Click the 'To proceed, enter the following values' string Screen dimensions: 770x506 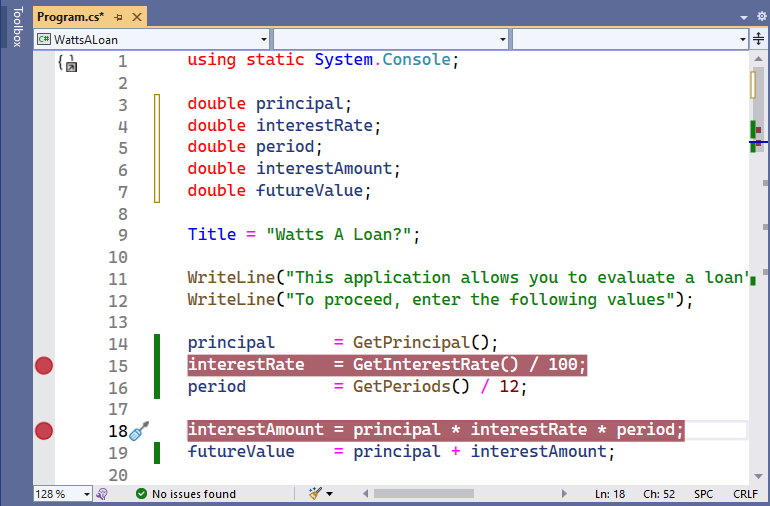[481, 300]
